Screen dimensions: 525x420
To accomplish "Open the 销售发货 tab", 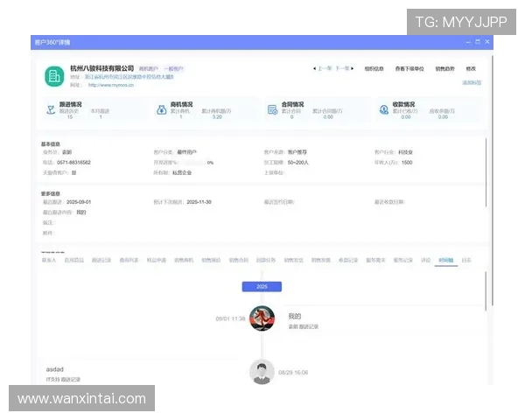I will coord(293,260).
